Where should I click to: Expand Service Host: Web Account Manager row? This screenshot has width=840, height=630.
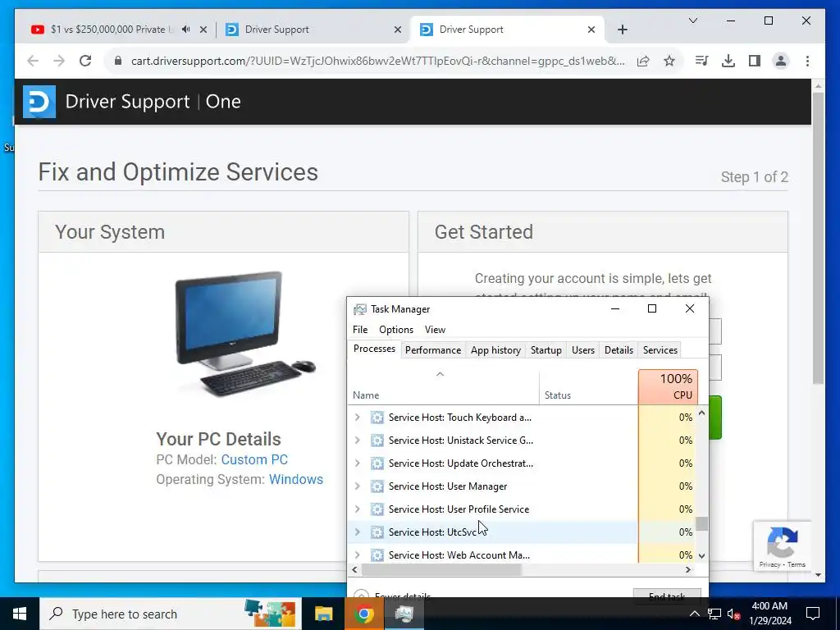point(358,555)
